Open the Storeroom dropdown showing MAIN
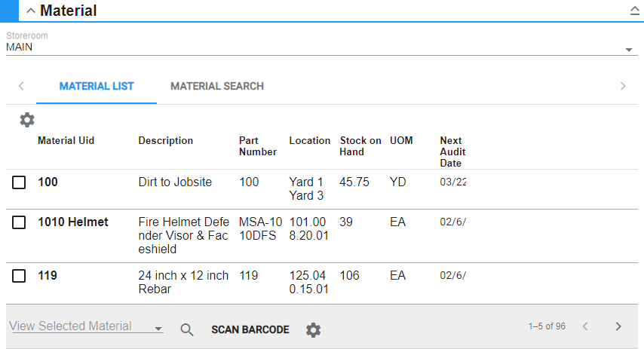Screen dimensions: 644x349 pos(628,50)
